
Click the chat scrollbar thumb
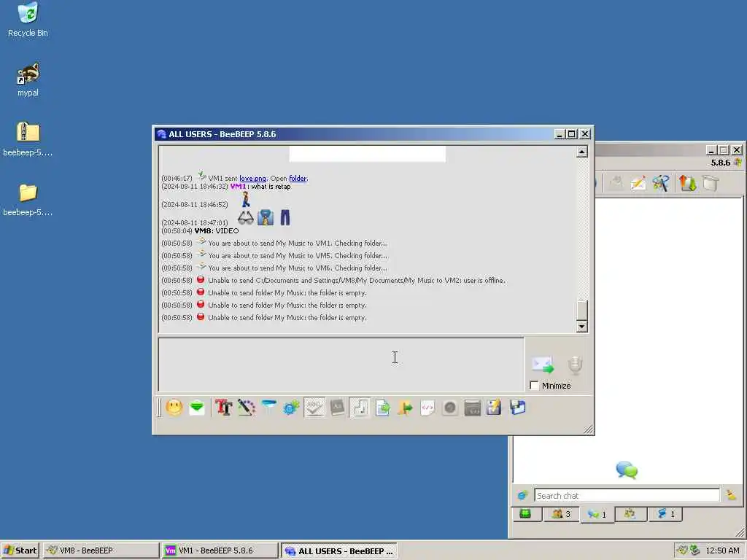pos(581,309)
